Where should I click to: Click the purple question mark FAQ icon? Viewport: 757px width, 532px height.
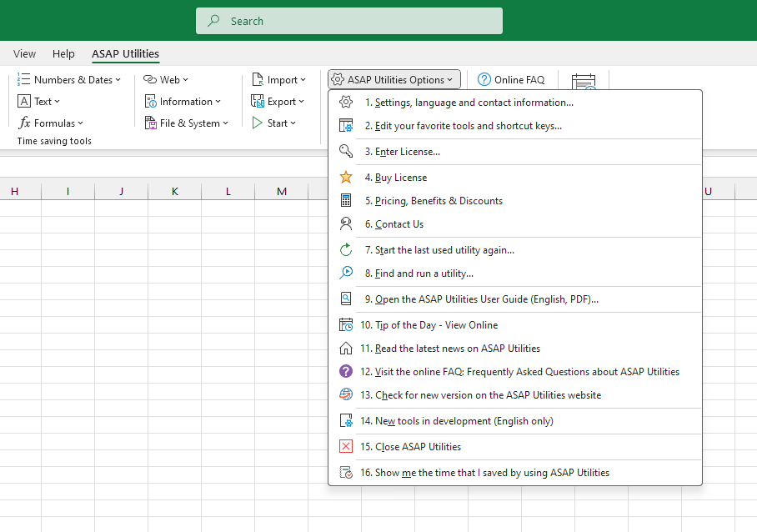[x=346, y=372]
